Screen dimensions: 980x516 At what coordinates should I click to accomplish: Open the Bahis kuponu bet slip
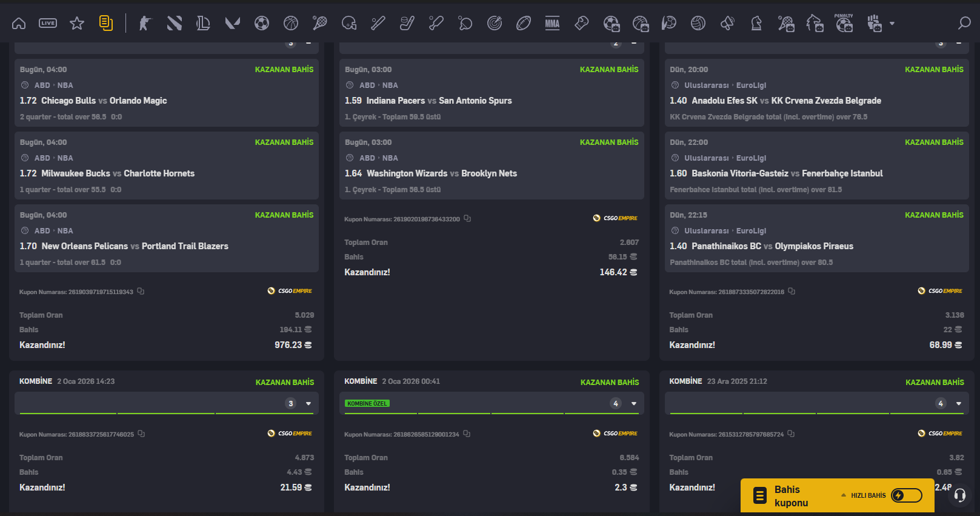[791, 496]
